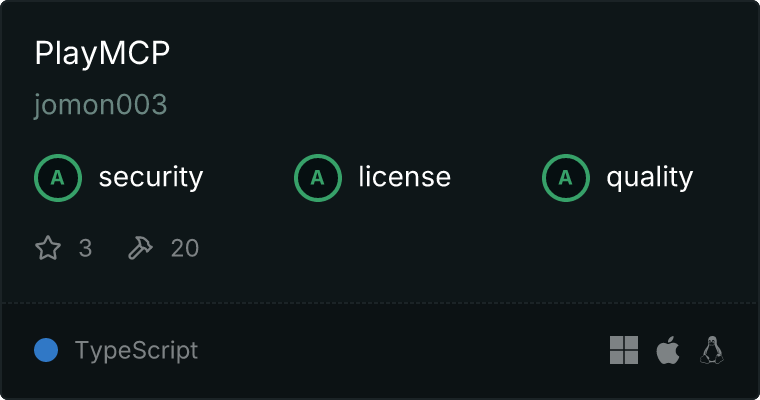Click the Windows platform icon
Screen dimensions: 760x400
pos(624,350)
